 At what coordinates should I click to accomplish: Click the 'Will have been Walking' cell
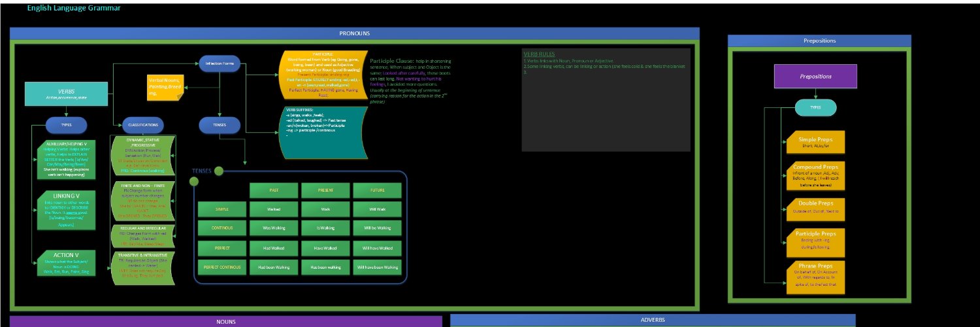pos(377,267)
